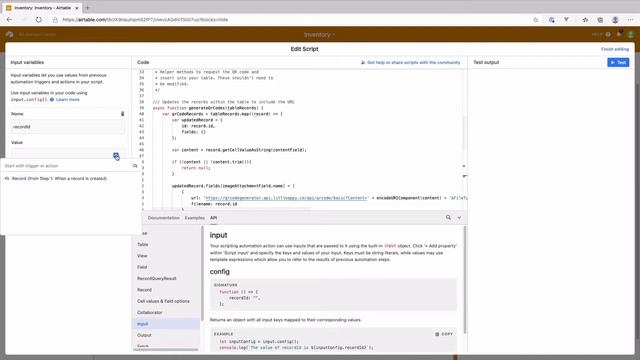Focus the Name field containing recordId
The width and height of the screenshot is (640, 360).
coord(68,127)
